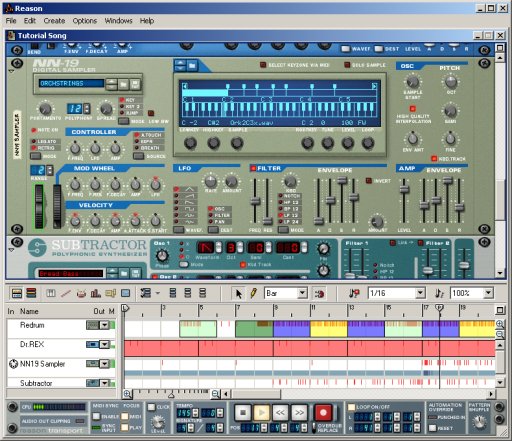Viewport: 512px width, 441px height.
Task: Click the Rewind button in transport
Action: (280, 413)
